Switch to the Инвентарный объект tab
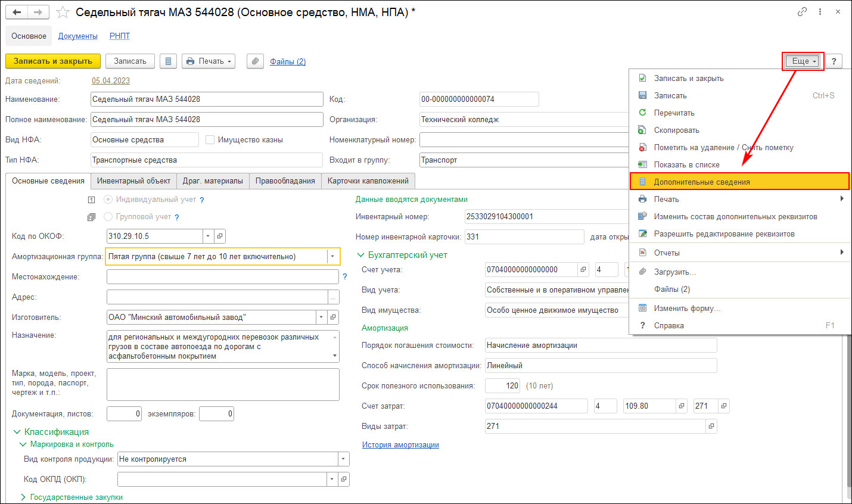Viewport: 852px width, 504px height. [x=133, y=181]
